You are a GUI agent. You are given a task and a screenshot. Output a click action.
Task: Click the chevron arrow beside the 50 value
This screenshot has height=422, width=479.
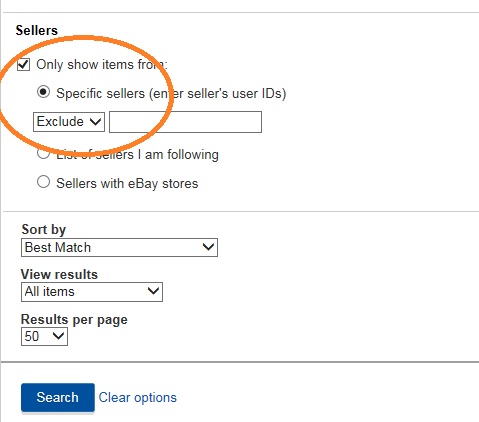(x=58, y=336)
